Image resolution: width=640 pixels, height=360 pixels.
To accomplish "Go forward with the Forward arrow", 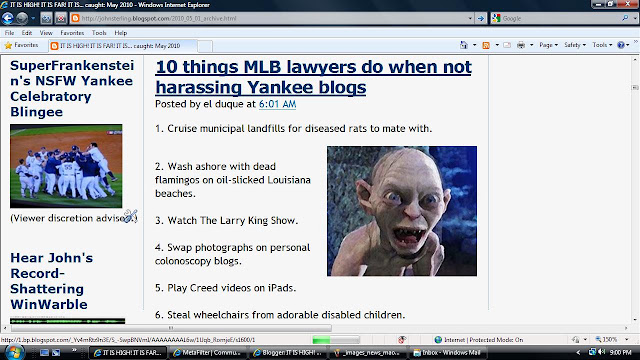I will (22, 18).
